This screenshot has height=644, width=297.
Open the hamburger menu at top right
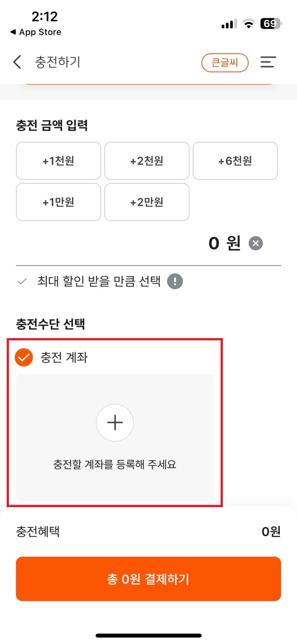click(268, 63)
